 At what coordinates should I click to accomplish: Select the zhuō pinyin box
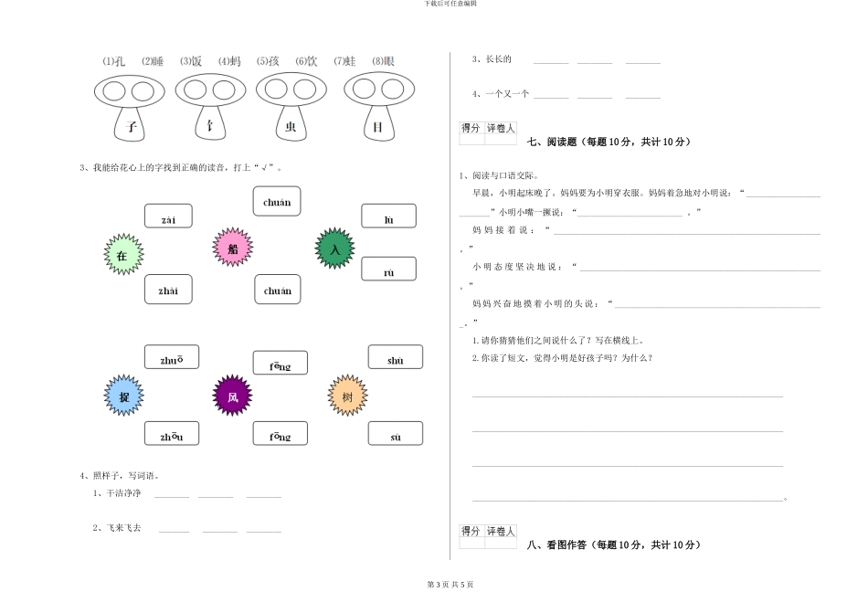(x=172, y=357)
